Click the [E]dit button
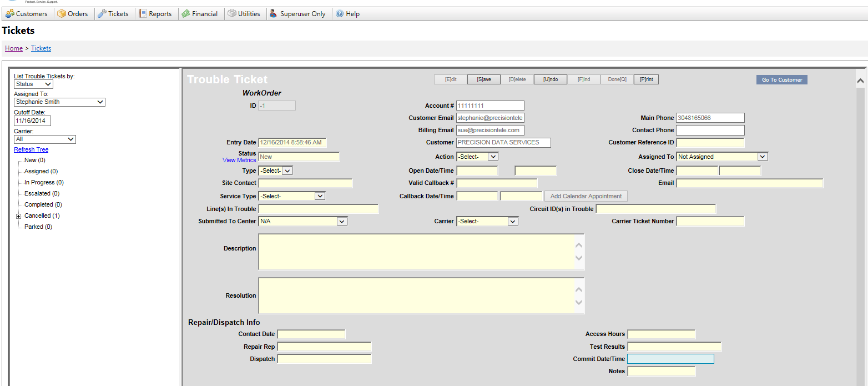Viewport: 868px width, 386px height. (451, 79)
